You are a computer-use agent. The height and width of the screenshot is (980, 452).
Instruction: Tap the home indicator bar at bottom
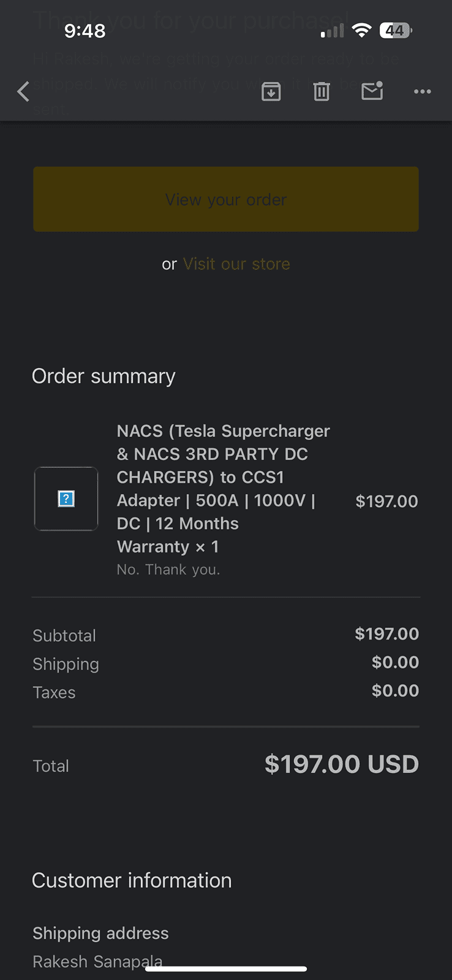tap(226, 969)
